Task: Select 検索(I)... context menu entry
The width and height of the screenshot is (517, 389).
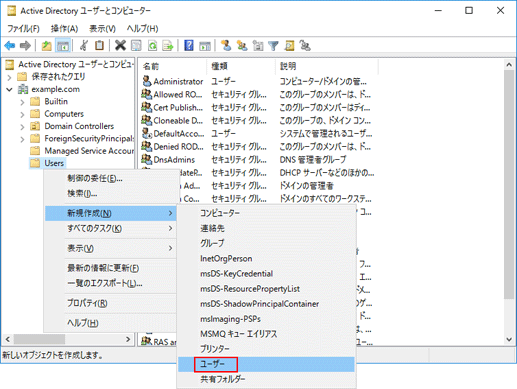Action: pyautogui.click(x=110, y=193)
